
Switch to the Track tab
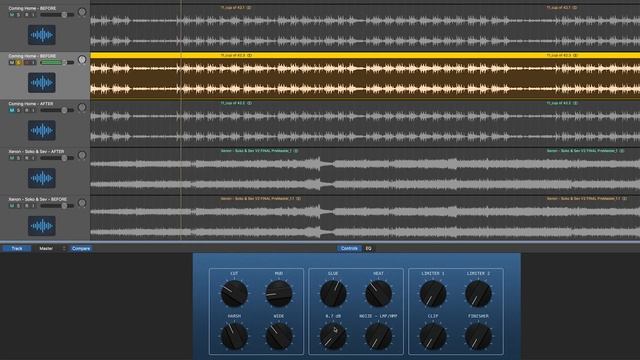click(17, 248)
